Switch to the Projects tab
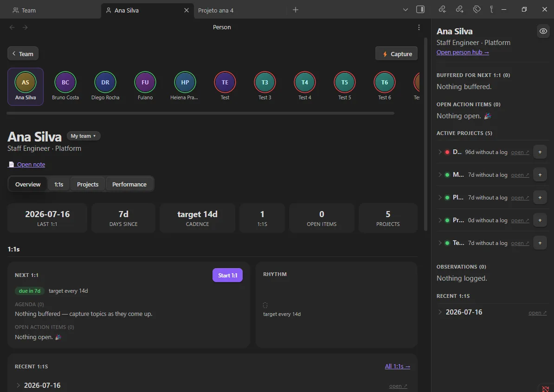The width and height of the screenshot is (554, 392). (88, 184)
